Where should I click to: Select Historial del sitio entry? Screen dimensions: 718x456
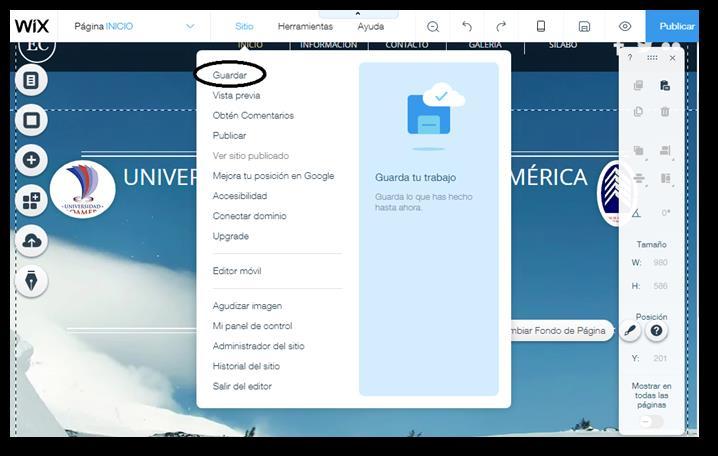[246, 366]
